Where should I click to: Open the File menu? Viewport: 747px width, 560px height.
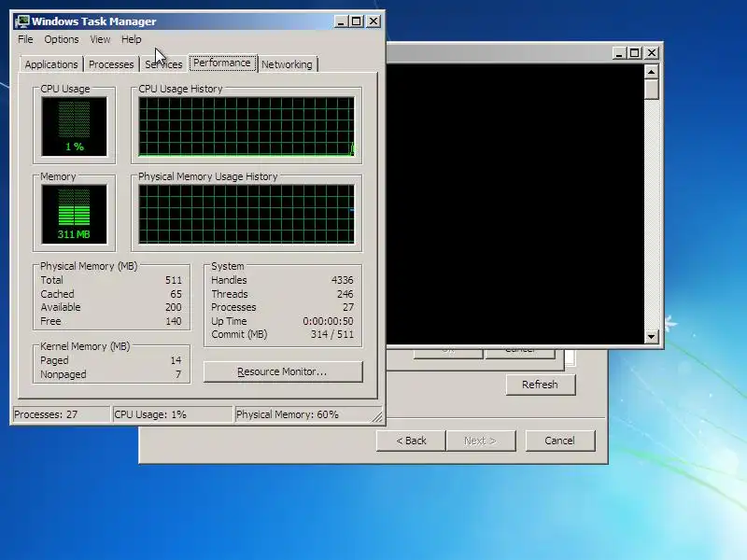tap(25, 39)
